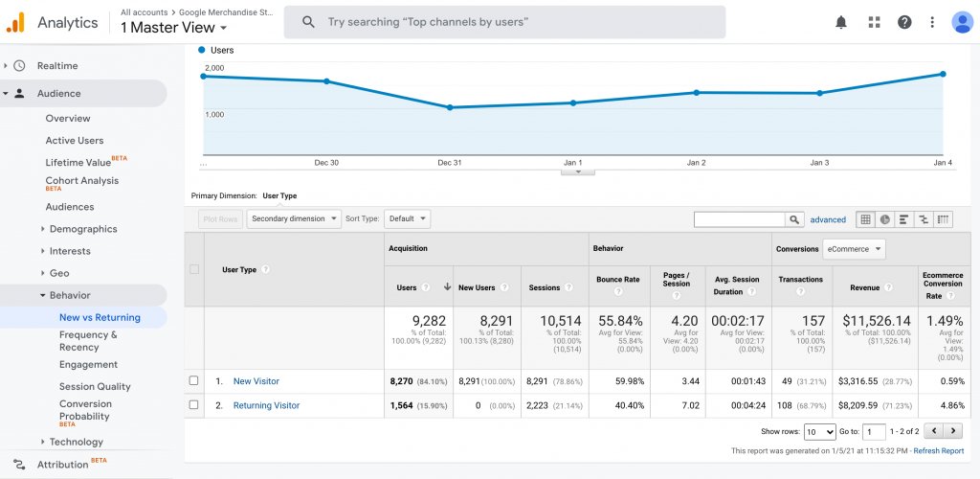This screenshot has width=980, height=479.
Task: Go to previous page of rows
Action: [x=933, y=431]
